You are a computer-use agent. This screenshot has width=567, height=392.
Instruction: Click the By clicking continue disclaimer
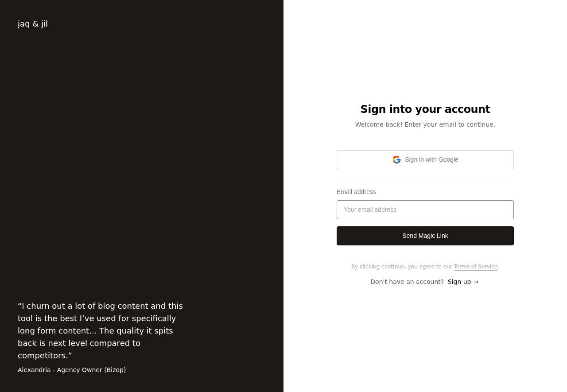coord(401,267)
